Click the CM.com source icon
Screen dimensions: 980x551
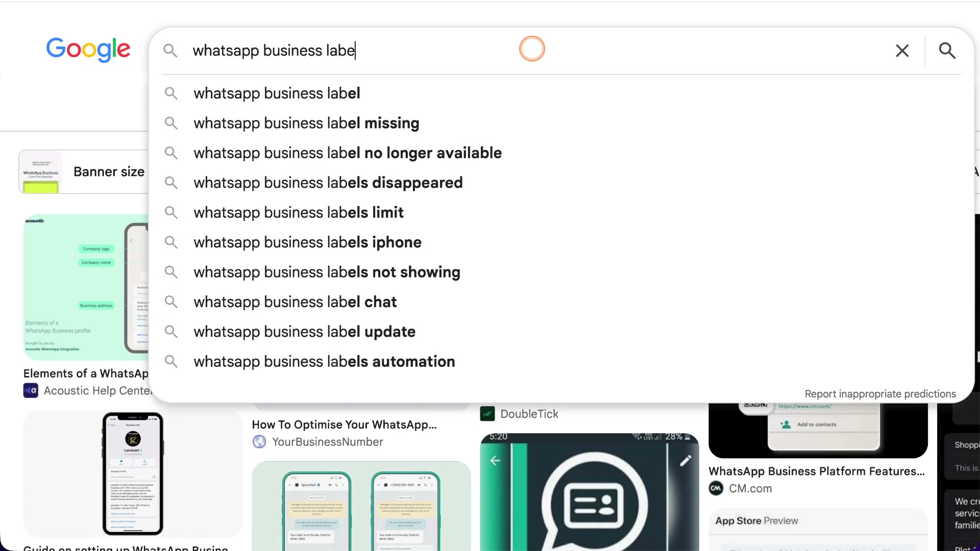pyautogui.click(x=716, y=488)
